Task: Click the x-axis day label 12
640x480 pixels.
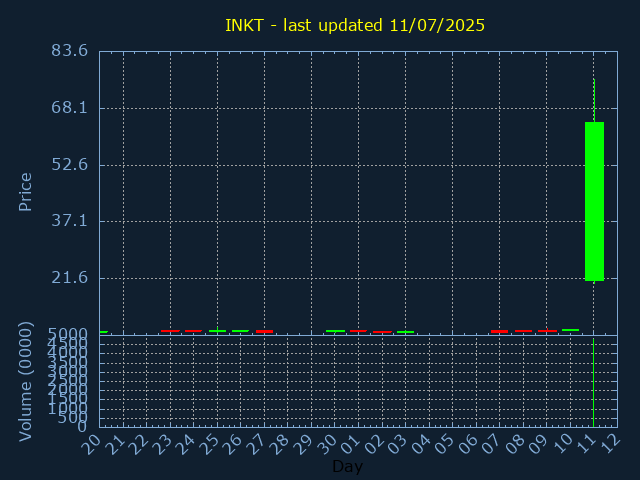Action: (609, 444)
